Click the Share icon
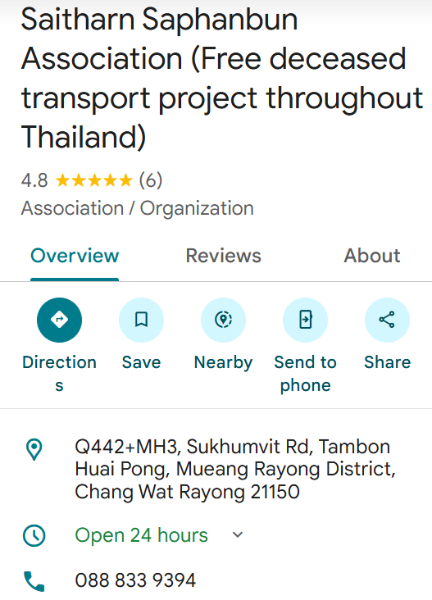 click(x=387, y=320)
